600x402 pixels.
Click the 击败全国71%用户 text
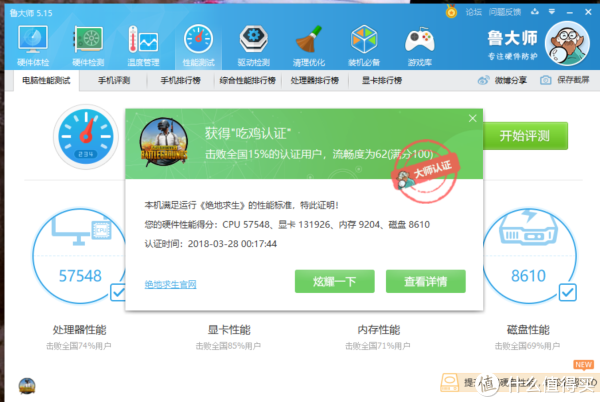(378, 346)
